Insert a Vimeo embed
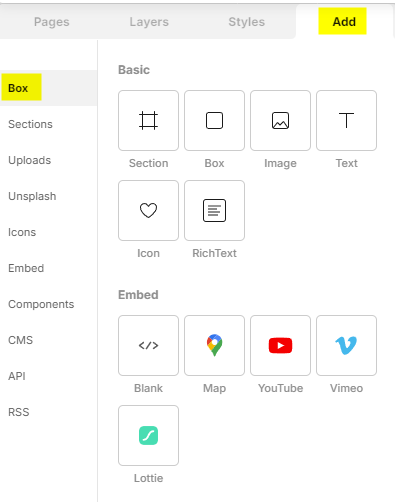This screenshot has height=502, width=395. point(346,345)
